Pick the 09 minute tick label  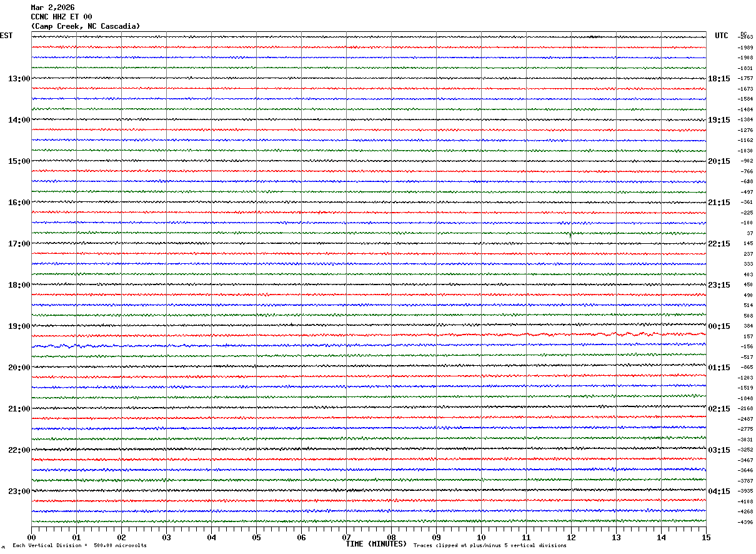coord(436,538)
